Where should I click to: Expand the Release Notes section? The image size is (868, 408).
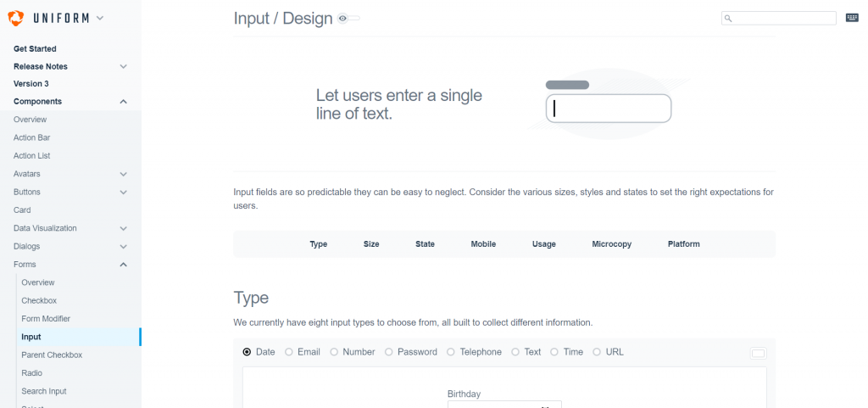pyautogui.click(x=124, y=66)
